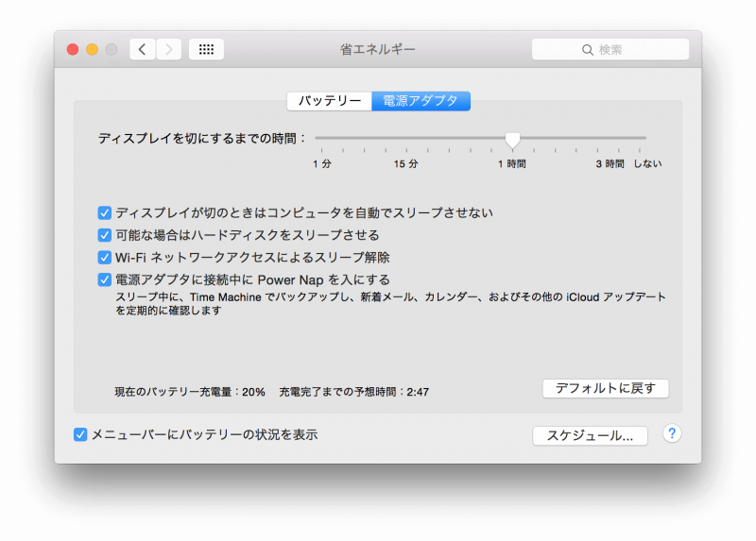Click the 1 時間 slider label
Viewport: 756px width, 541px height.
(x=512, y=163)
